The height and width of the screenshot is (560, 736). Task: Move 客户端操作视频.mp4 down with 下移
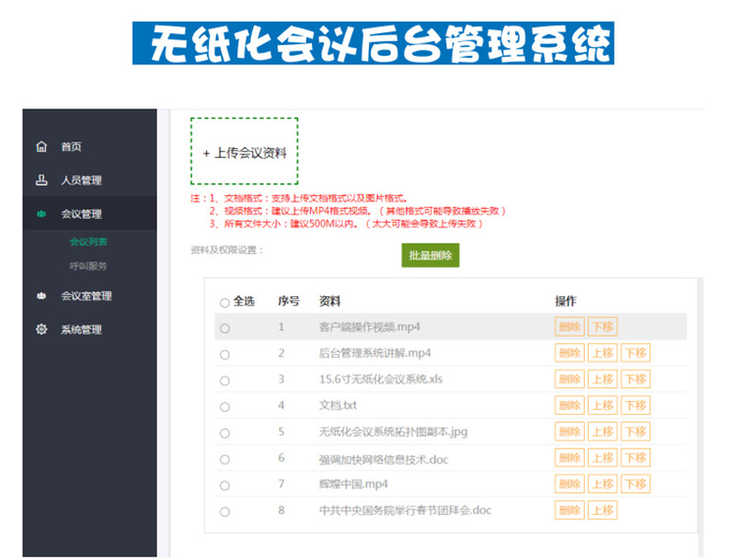click(x=603, y=326)
